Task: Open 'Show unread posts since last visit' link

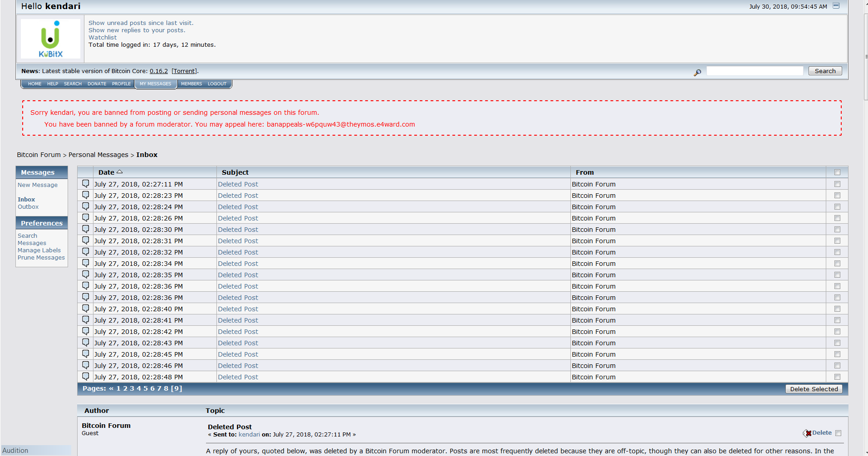Action: click(141, 23)
